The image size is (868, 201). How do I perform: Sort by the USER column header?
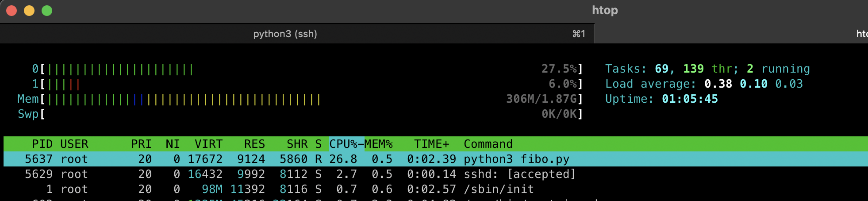(74, 144)
